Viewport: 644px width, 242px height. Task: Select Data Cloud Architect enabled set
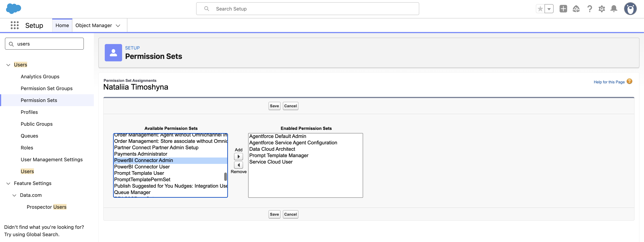pyautogui.click(x=305, y=149)
